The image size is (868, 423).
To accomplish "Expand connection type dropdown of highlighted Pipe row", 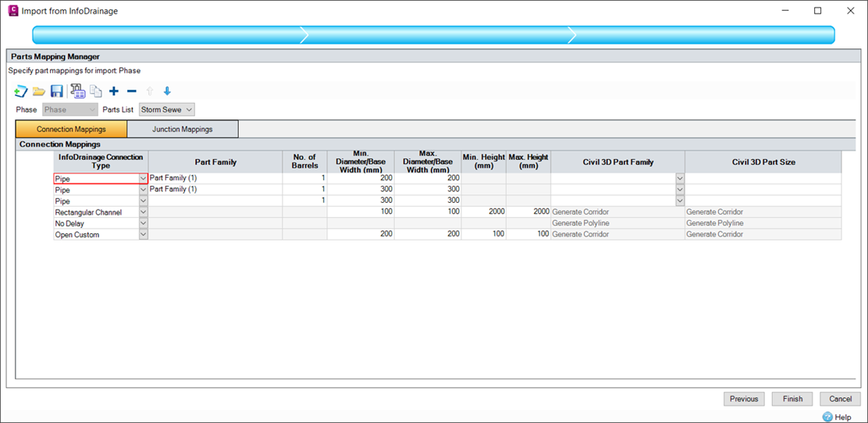I will (144, 179).
